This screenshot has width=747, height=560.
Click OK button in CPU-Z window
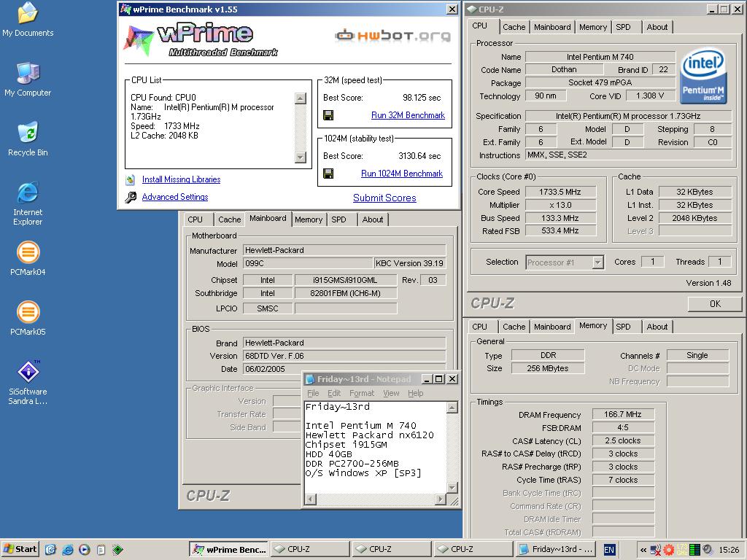coord(715,304)
